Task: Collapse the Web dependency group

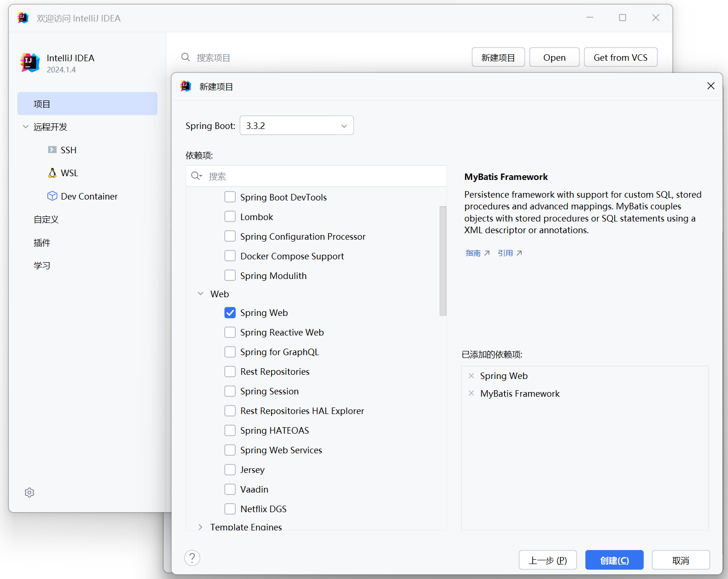Action: pos(201,293)
